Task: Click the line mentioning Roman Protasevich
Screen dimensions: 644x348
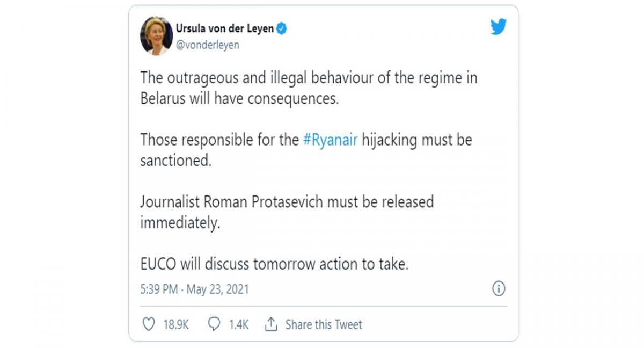Action: (286, 202)
